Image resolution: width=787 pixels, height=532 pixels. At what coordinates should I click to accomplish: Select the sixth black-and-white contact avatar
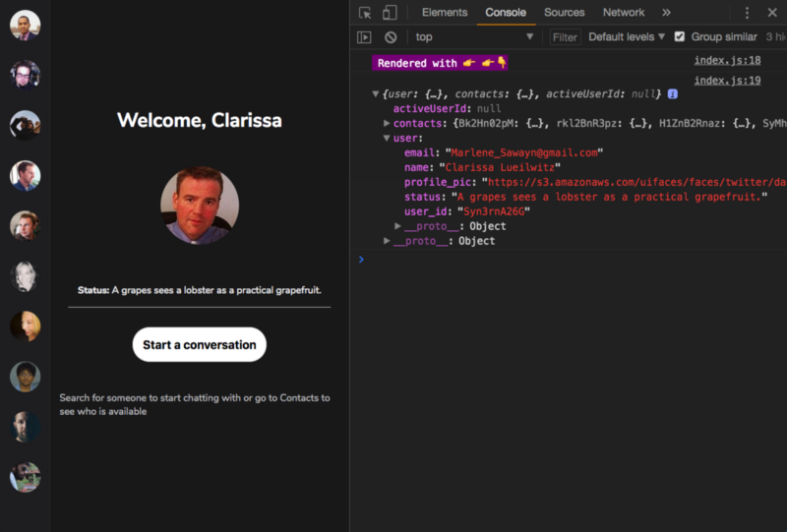26,276
